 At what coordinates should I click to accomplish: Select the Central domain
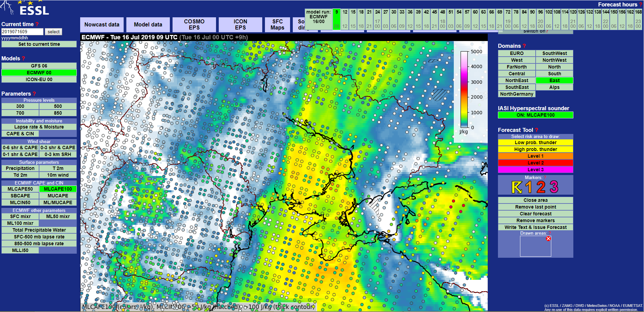click(x=517, y=74)
